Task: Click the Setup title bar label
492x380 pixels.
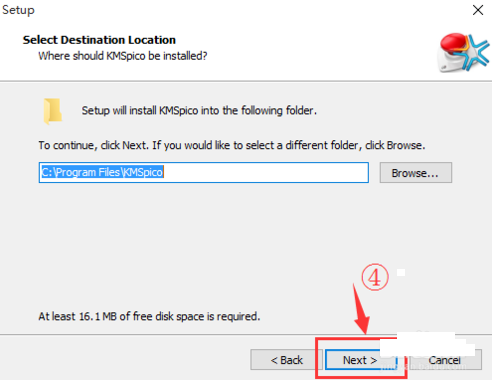Action: click(x=18, y=10)
